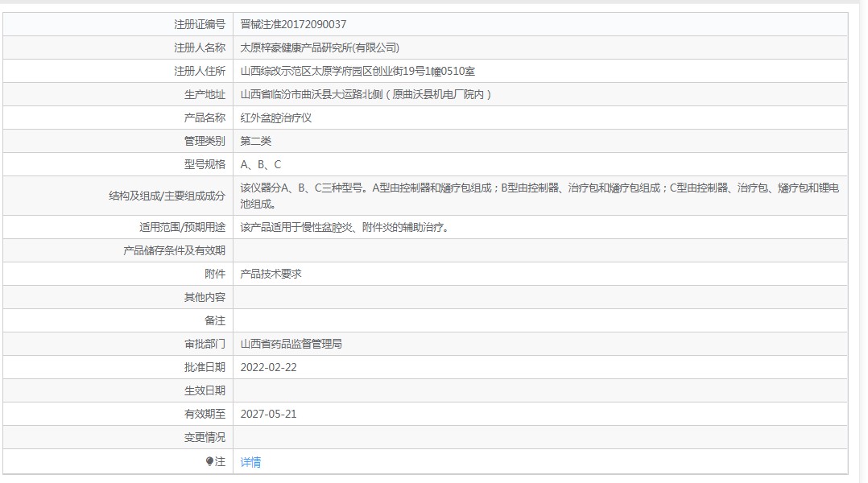
Task: Click the 生效日期 label
Action: tap(205, 390)
